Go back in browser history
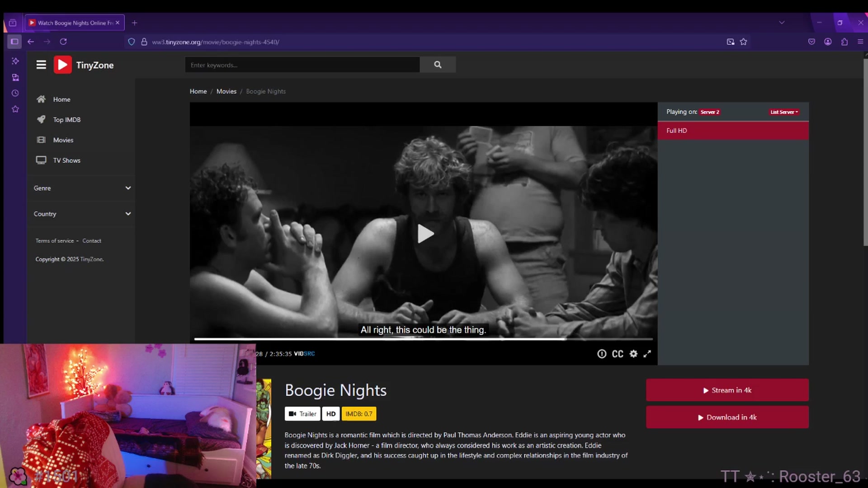The height and width of the screenshot is (488, 868). pyautogui.click(x=31, y=42)
